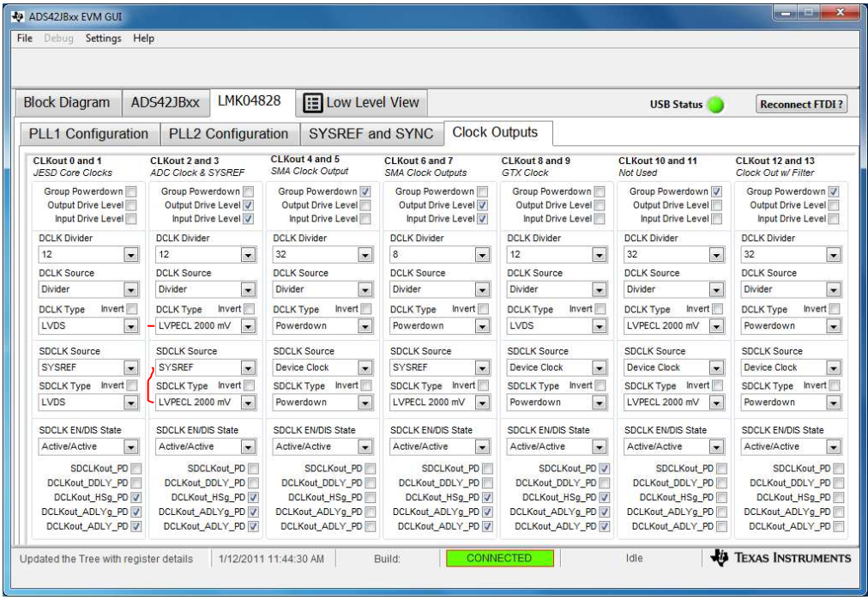Click the 'ADC Clock & SYSREF' subtitle
This screenshot has width=868, height=600.
tap(197, 173)
